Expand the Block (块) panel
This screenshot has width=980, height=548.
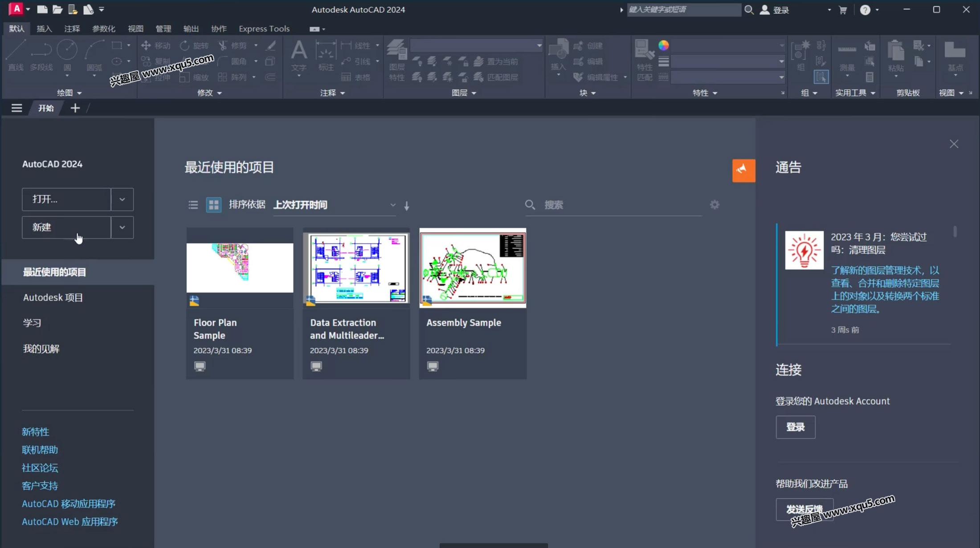point(587,93)
